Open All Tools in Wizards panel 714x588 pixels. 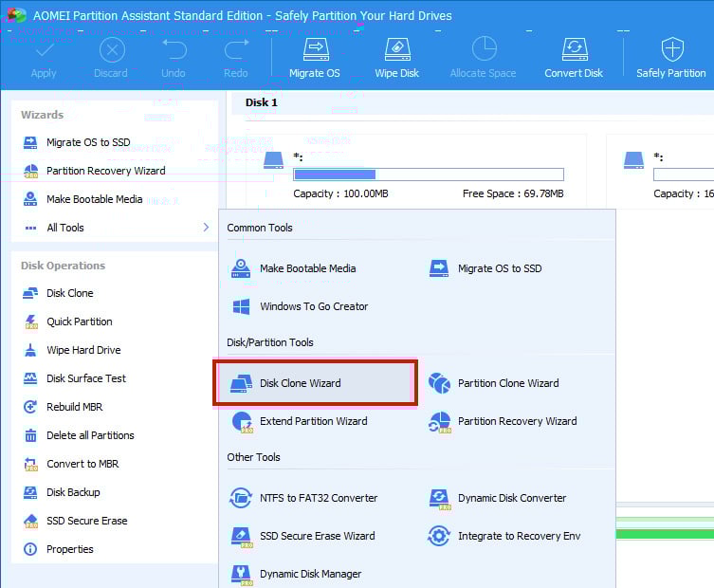[116, 228]
